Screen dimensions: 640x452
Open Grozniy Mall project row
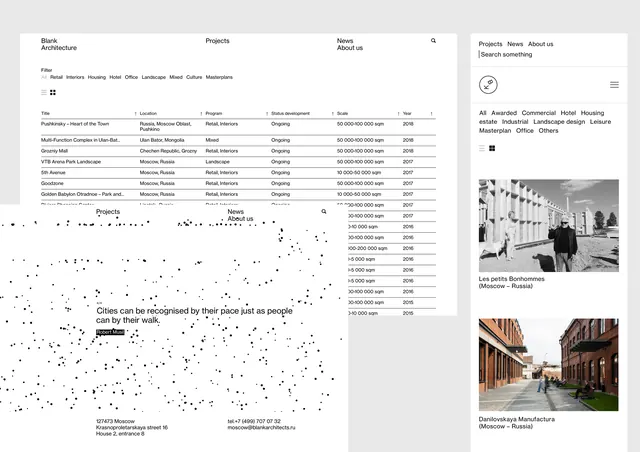pos(238,151)
